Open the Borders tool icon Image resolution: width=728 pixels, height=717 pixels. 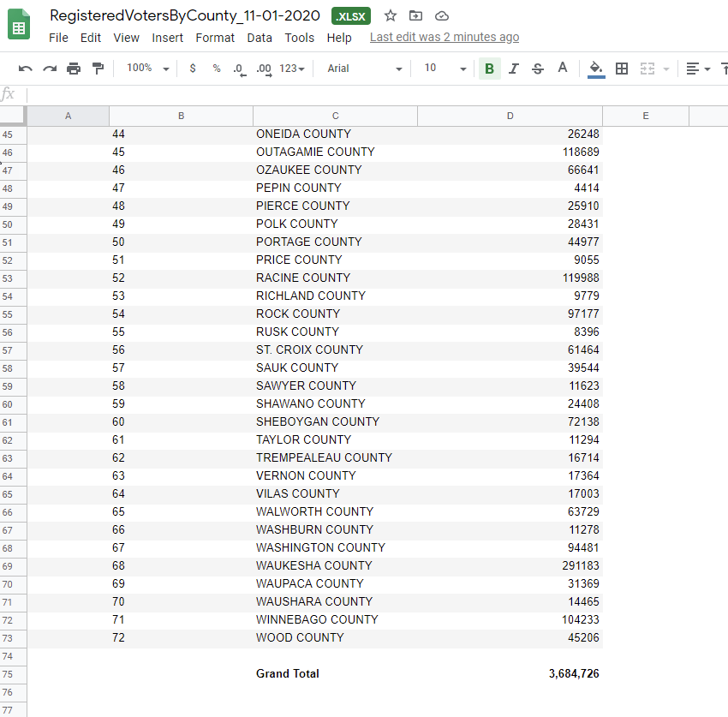pos(621,69)
